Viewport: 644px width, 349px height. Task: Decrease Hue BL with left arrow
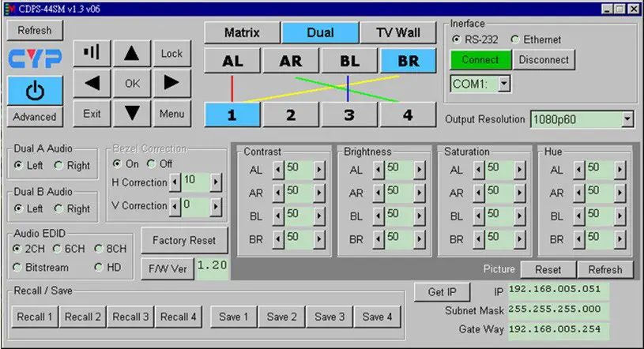578,216
